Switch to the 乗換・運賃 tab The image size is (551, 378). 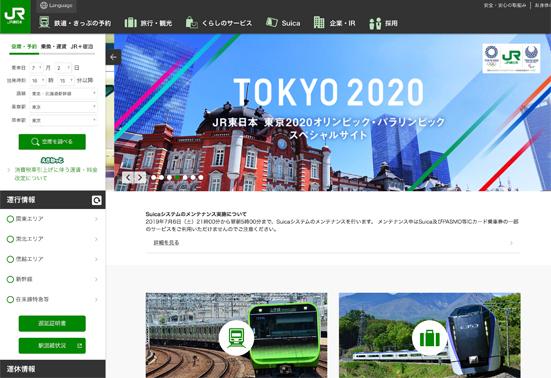(x=53, y=46)
